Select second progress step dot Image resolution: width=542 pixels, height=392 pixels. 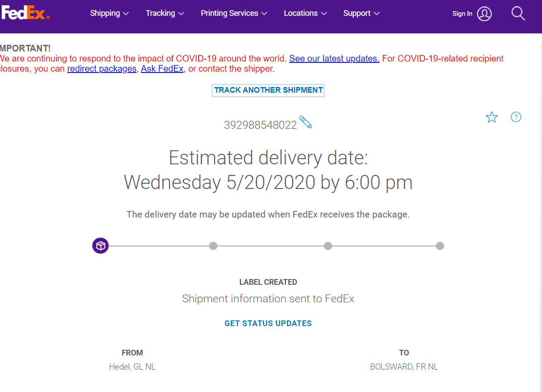pos(213,246)
